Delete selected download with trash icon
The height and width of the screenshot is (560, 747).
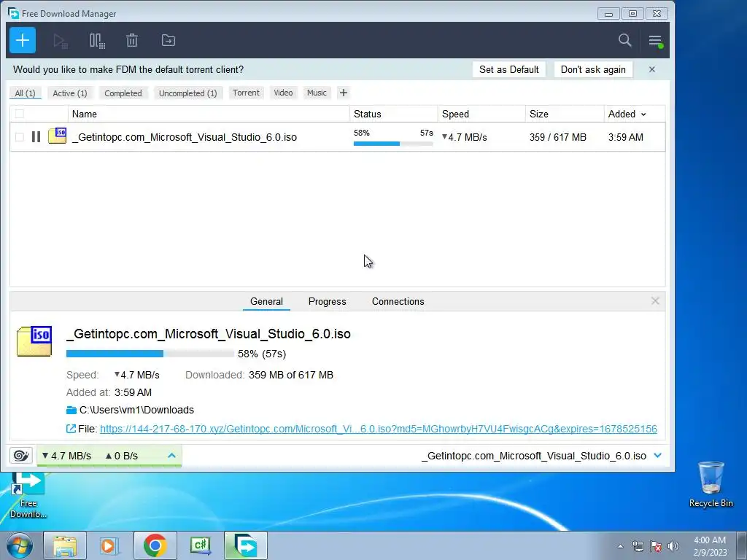pyautogui.click(x=132, y=41)
